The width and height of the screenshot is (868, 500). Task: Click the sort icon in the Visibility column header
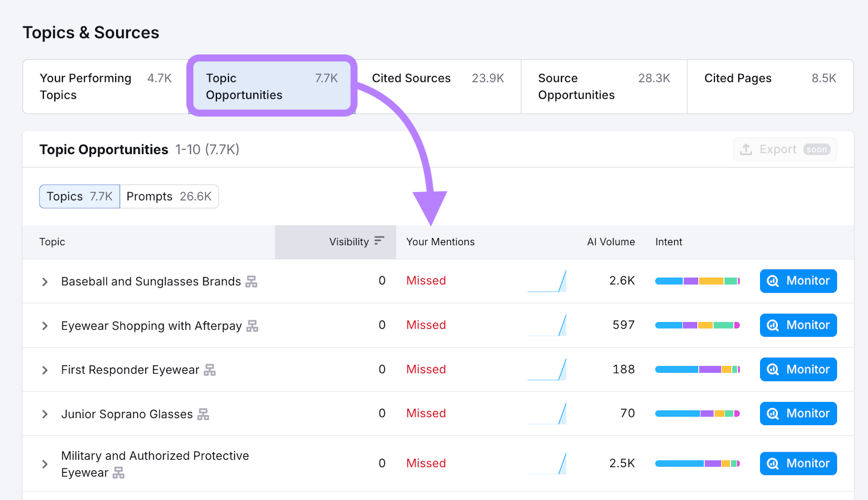[x=379, y=242]
